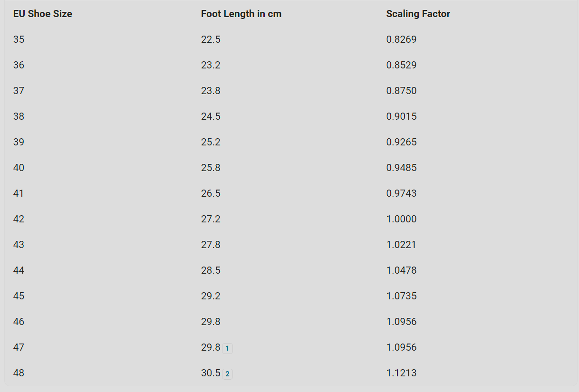This screenshot has height=392, width=579.
Task: Click the EU Shoe Size column header
Action: (x=43, y=14)
